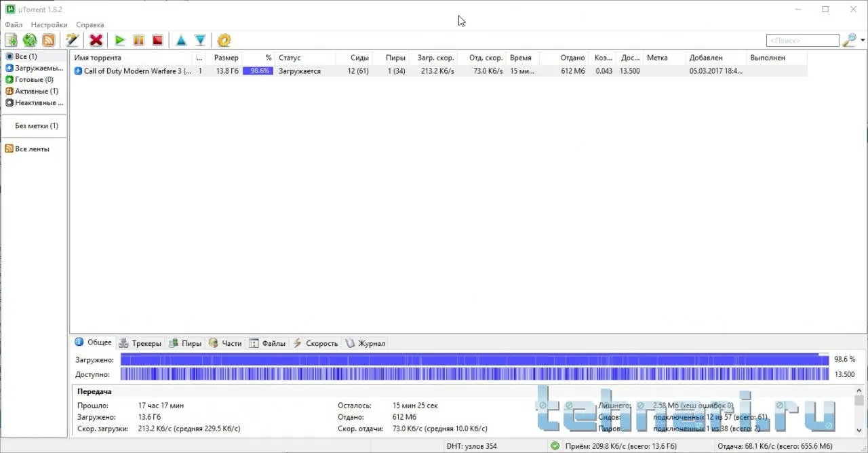868x453 pixels.
Task: Click DHT: узлов 354 in status bar
Action: click(x=472, y=446)
